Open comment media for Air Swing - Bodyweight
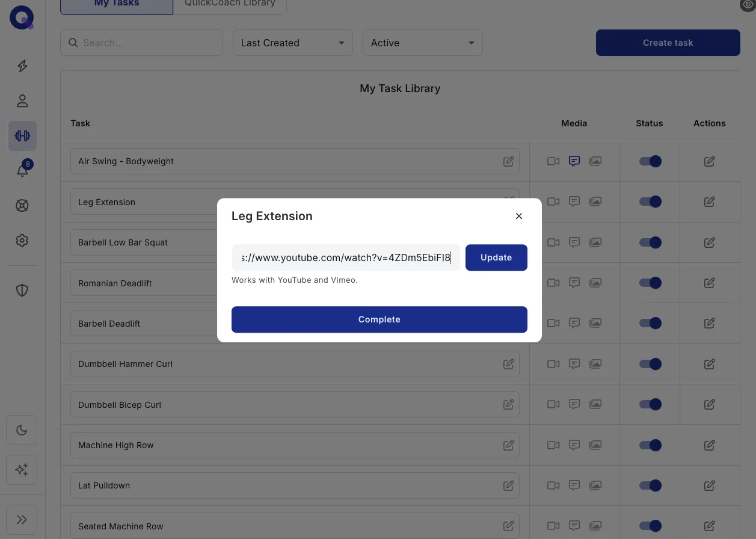Viewport: 756px width, 539px height. coord(574,161)
